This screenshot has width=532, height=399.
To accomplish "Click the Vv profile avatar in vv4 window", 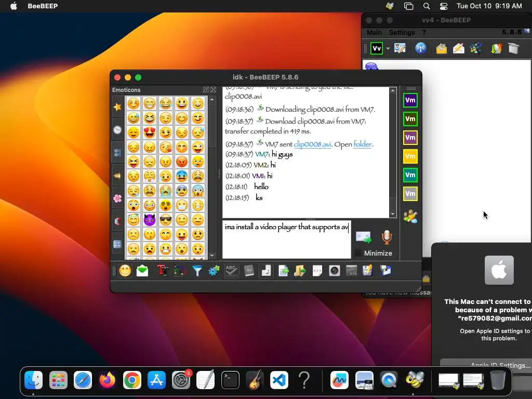I will click(x=377, y=48).
